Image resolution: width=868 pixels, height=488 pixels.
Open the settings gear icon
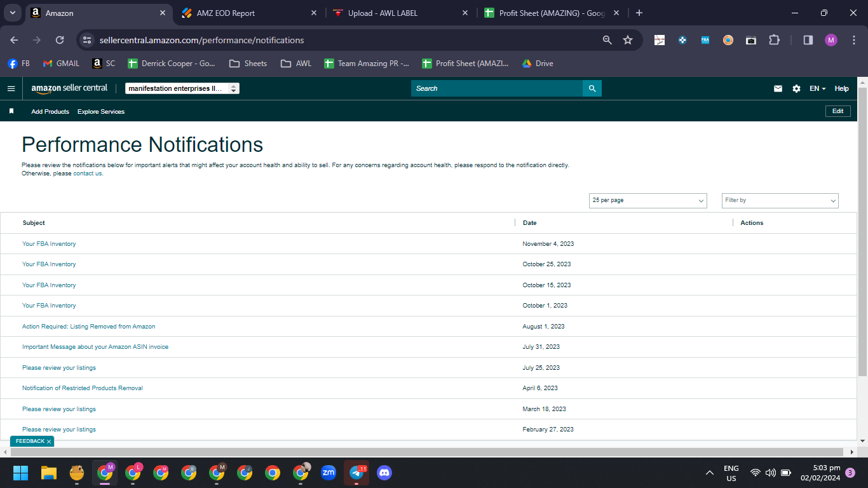tap(796, 88)
